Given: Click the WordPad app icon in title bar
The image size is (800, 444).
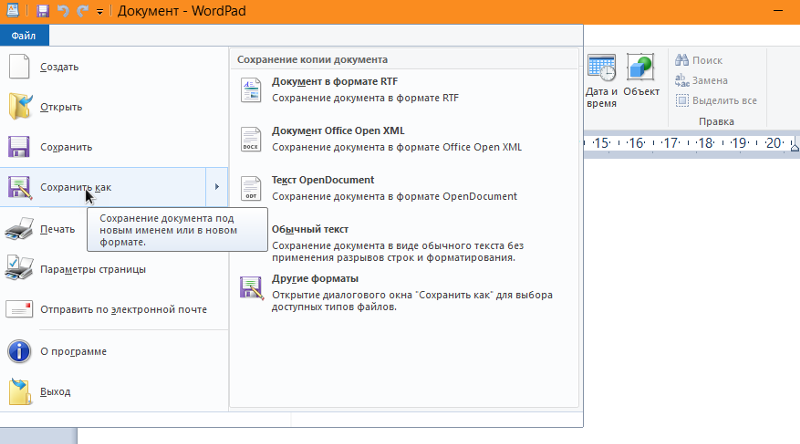Looking at the screenshot, I should pyautogui.click(x=12, y=10).
